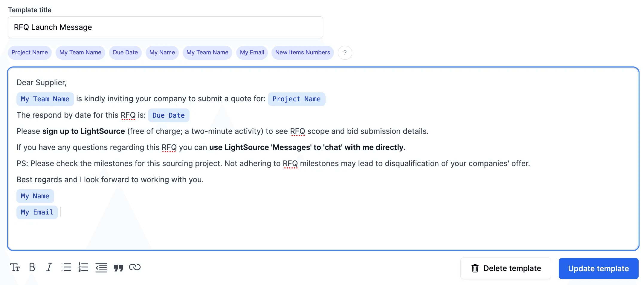Insert a hyperlink
The image size is (644, 285).
(135, 267)
